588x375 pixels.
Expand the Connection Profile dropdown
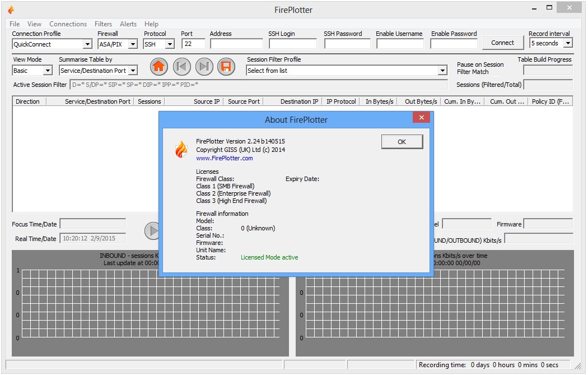pyautogui.click(x=87, y=44)
